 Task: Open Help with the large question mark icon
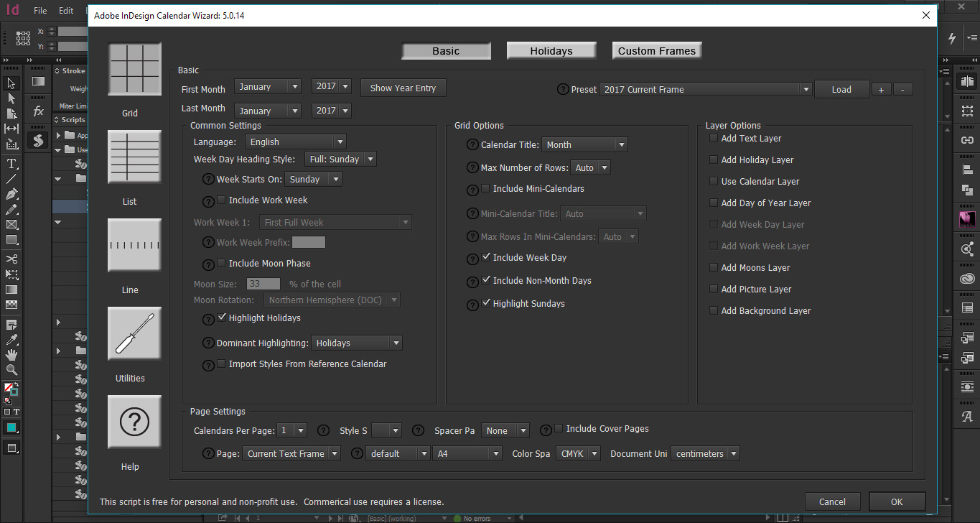(134, 422)
